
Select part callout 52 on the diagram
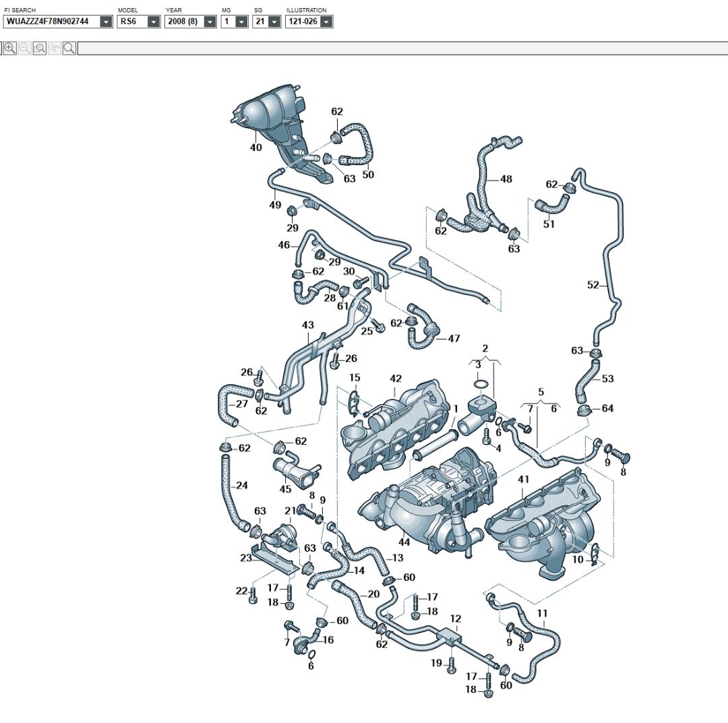(x=593, y=285)
